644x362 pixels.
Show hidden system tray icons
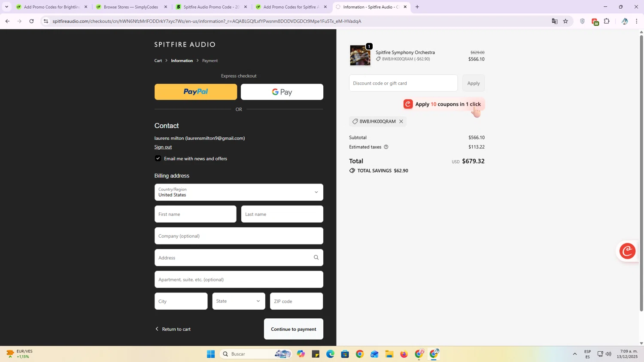coord(574,354)
